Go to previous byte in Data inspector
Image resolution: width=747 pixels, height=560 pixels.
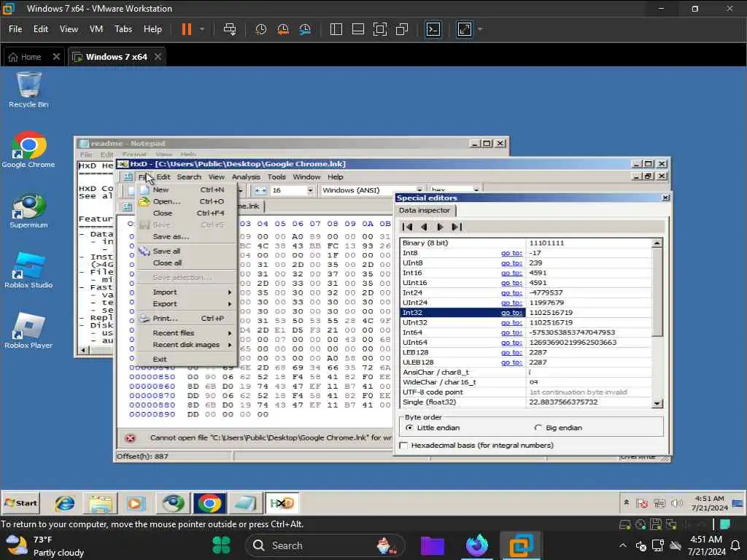tap(424, 227)
